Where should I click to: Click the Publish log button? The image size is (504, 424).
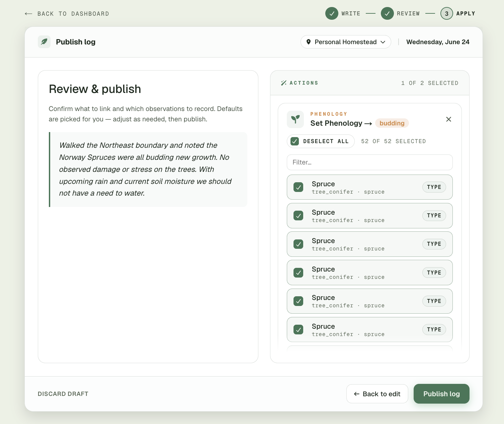click(441, 394)
